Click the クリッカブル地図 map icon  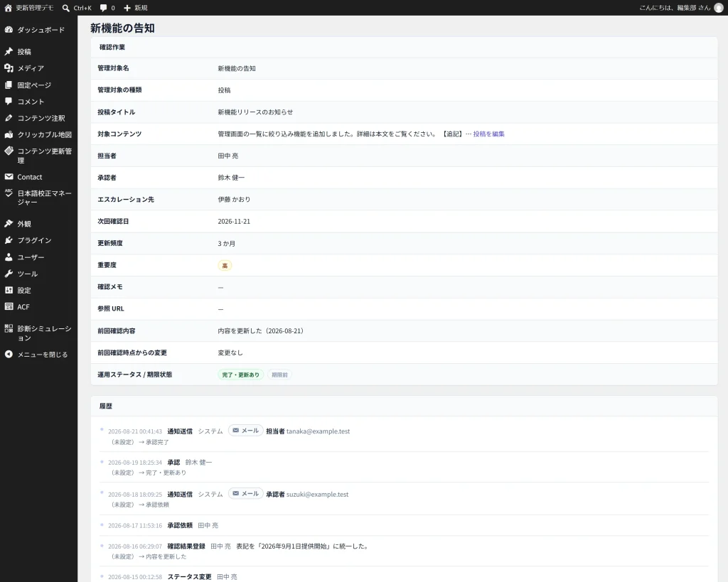[x=9, y=134]
